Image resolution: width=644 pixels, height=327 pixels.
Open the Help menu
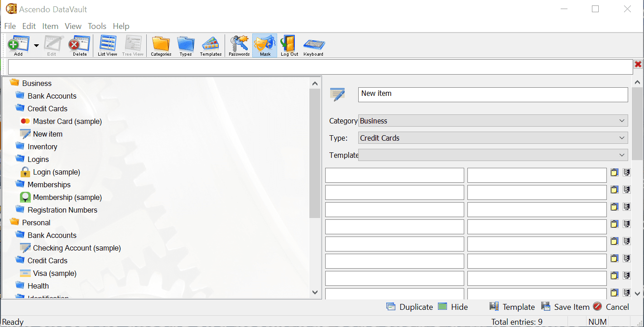pyautogui.click(x=121, y=26)
